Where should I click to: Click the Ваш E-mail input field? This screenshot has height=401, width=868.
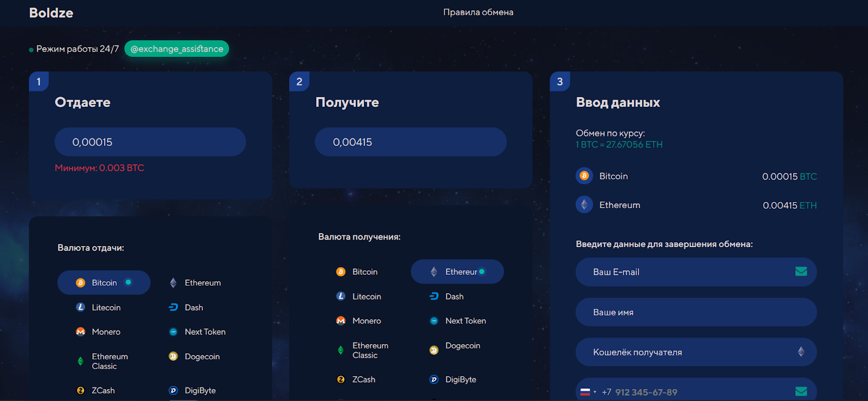click(696, 272)
